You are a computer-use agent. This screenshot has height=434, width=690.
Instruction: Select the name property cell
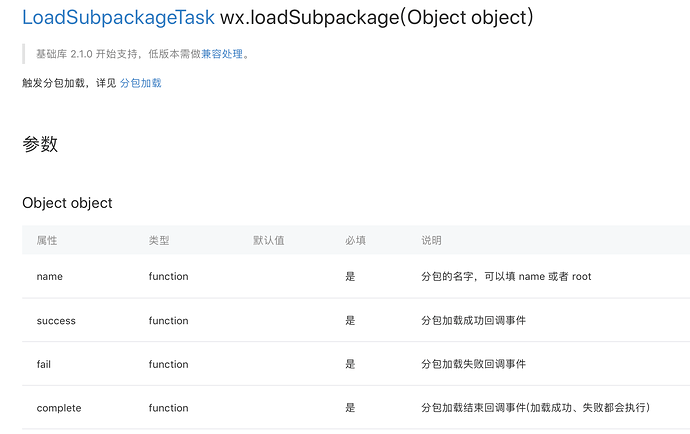50,276
